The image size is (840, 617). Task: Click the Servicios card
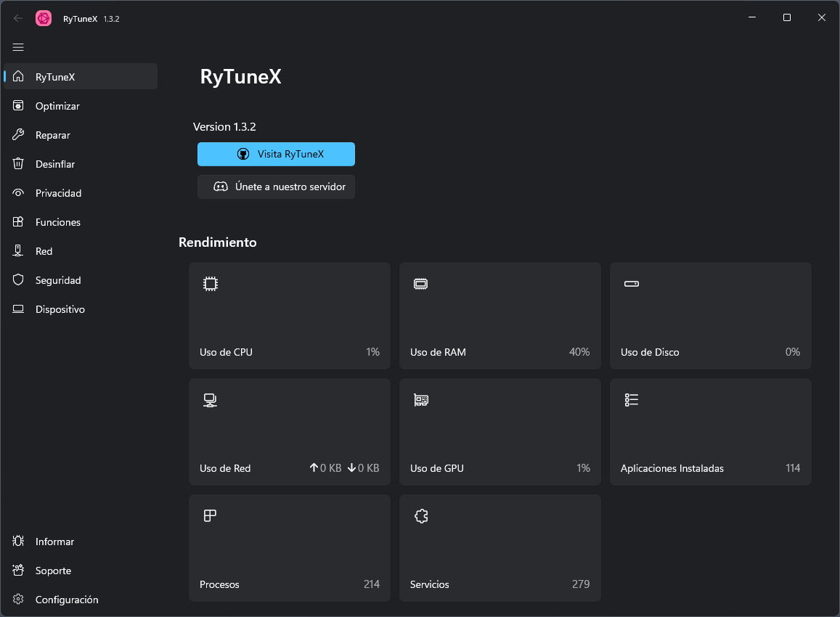499,548
